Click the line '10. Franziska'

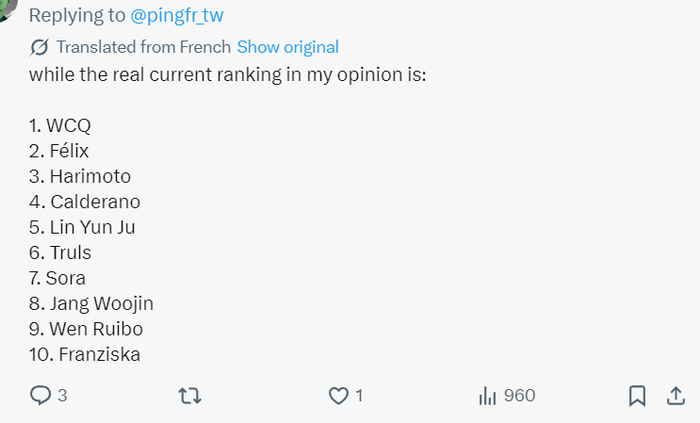(x=85, y=353)
